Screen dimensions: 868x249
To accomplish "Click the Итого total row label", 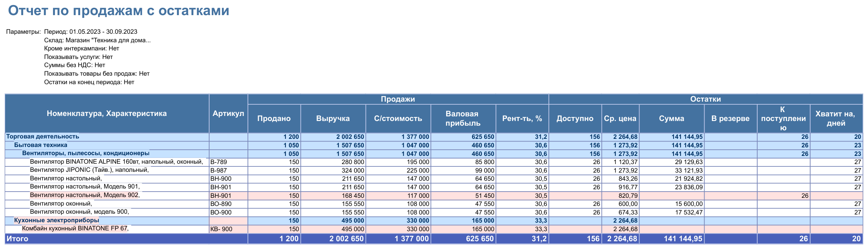I will pyautogui.click(x=17, y=239).
